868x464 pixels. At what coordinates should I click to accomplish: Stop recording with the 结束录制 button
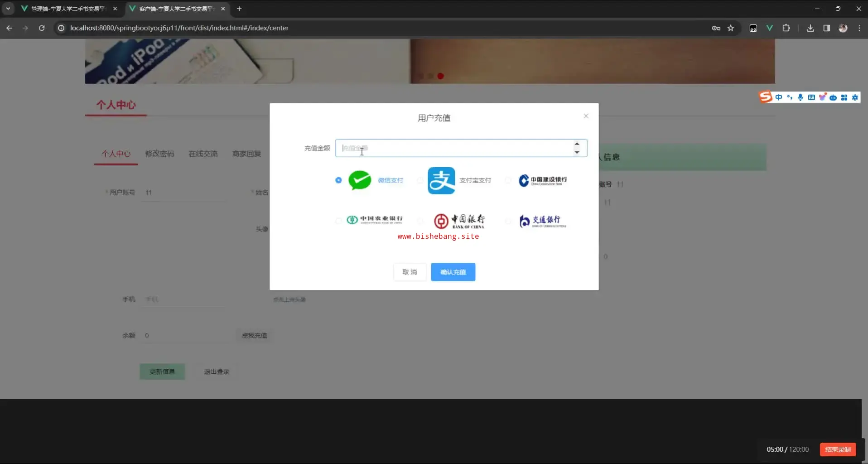click(838, 449)
